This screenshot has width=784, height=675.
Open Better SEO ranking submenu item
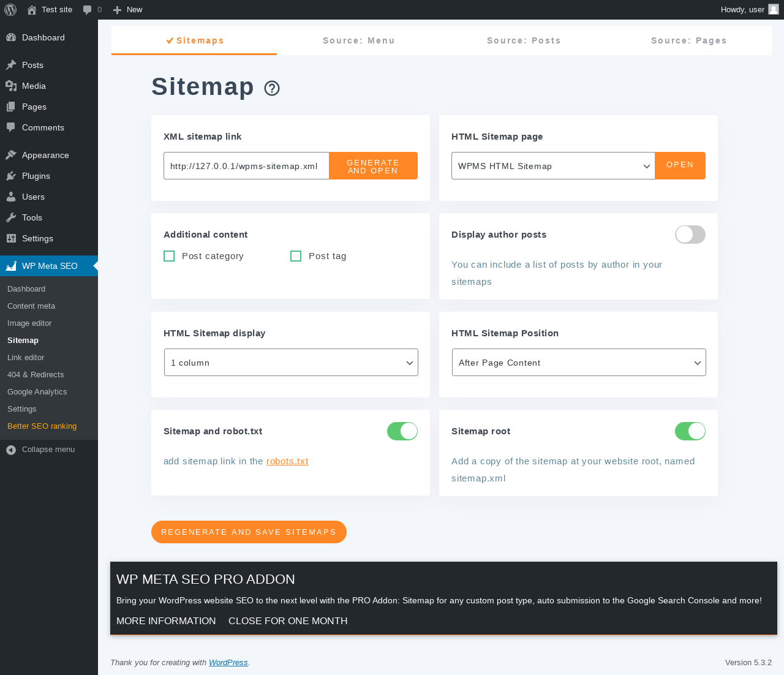click(42, 426)
